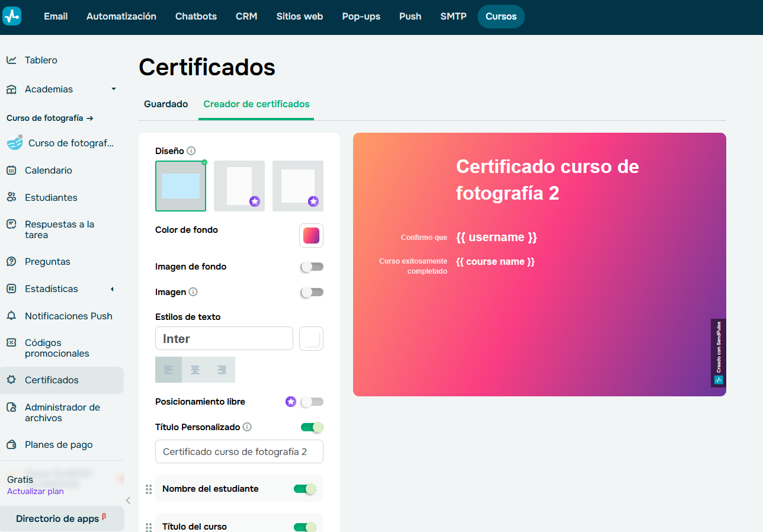Click the Certificados badge icon
763x532 pixels.
pyautogui.click(x=11, y=380)
